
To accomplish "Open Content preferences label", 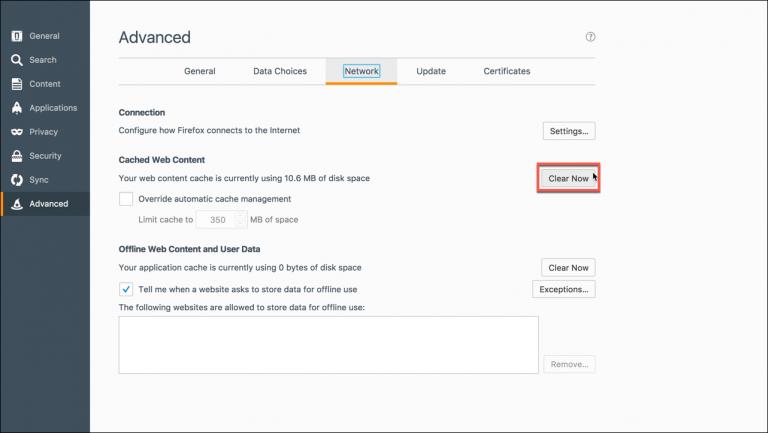I will [x=45, y=84].
